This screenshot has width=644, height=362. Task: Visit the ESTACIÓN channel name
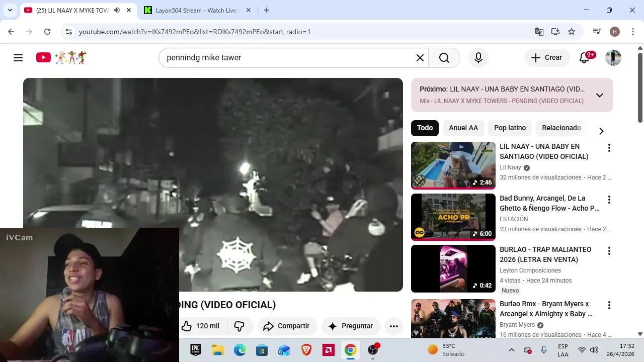click(514, 219)
